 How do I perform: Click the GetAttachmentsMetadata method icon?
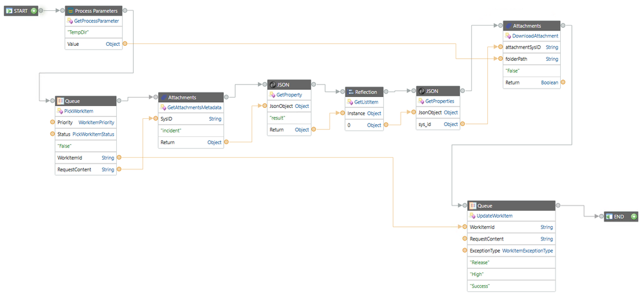(163, 107)
